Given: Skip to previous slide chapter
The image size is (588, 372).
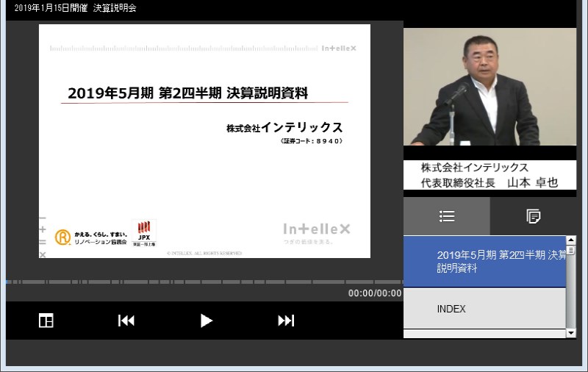Looking at the screenshot, I should point(126,321).
